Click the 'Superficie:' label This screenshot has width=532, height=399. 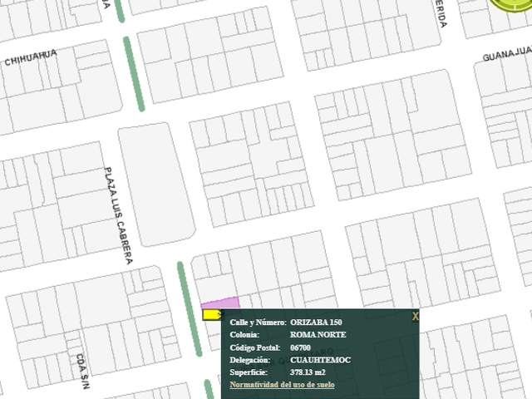(249, 372)
